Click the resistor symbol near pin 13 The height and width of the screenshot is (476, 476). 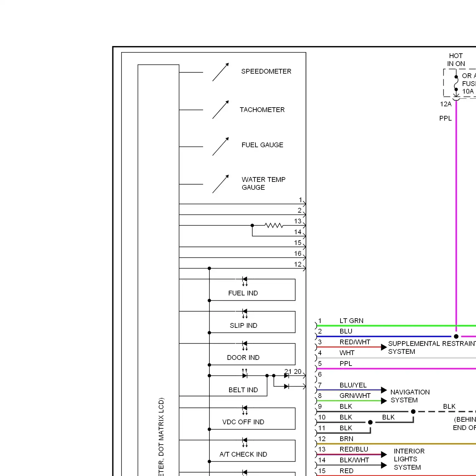(274, 225)
